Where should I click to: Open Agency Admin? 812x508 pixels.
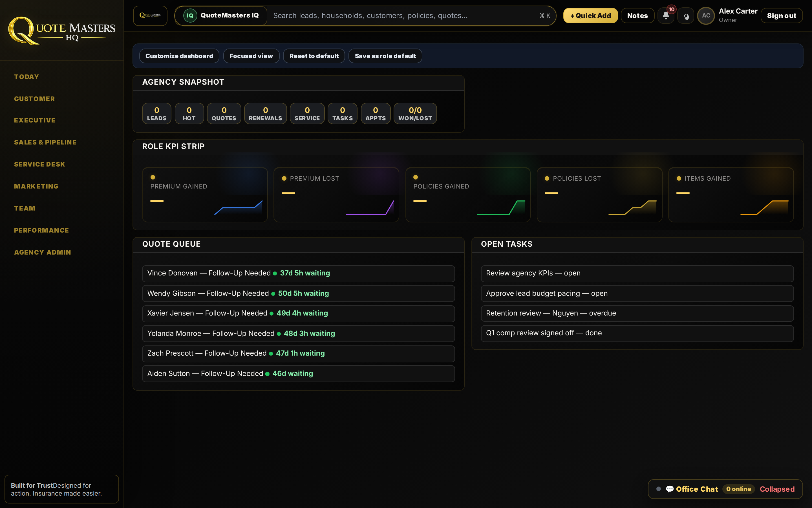coord(43,252)
